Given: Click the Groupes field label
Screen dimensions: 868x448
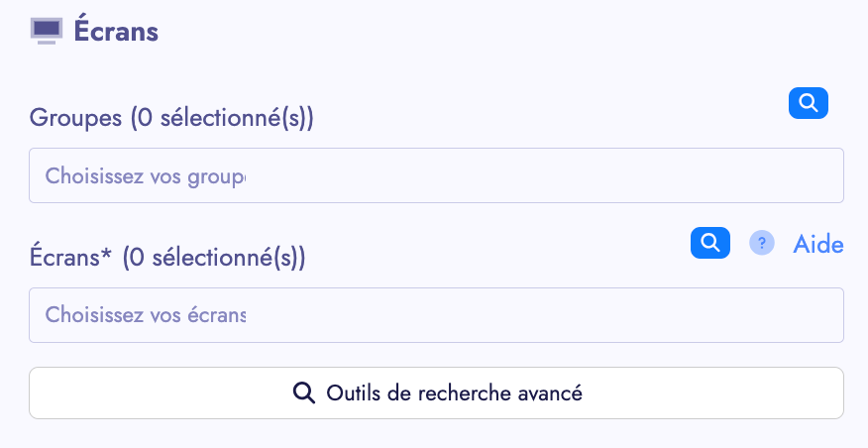Looking at the screenshot, I should click(x=77, y=118).
